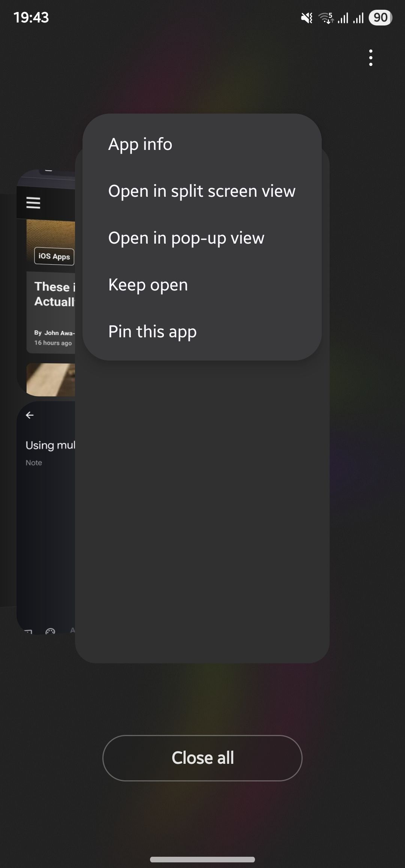The width and height of the screenshot is (405, 868).
Task: Tap the 'Note' placeholder text in notes card
Action: click(x=34, y=463)
